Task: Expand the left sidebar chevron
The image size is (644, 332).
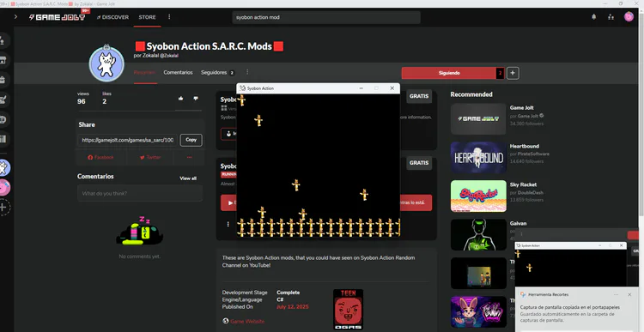Action: 15,17
